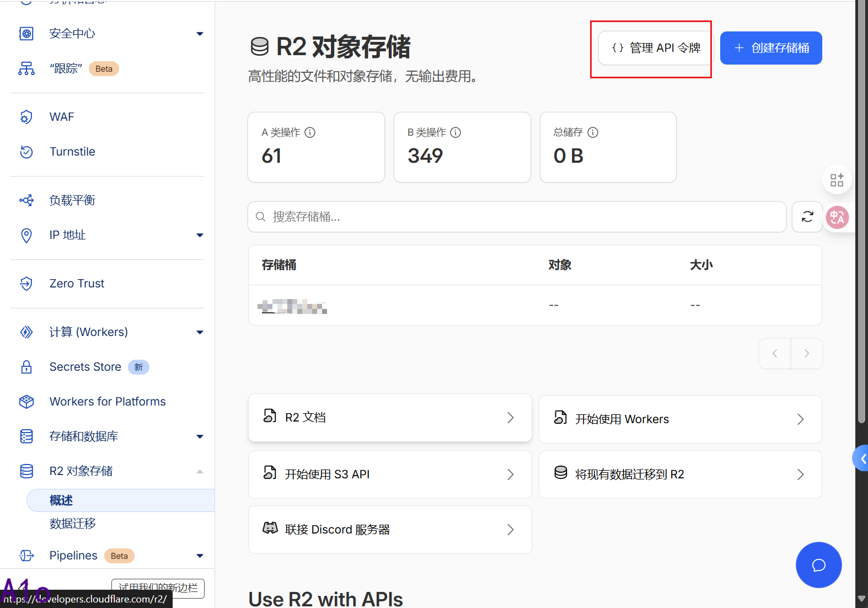Click the 创建存储桶 button

[770, 48]
